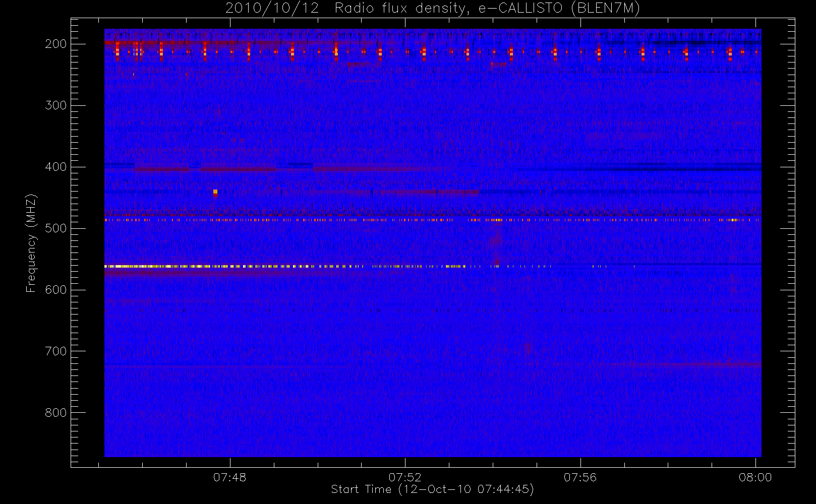Image resolution: width=816 pixels, height=504 pixels.
Task: Select the 400 frequency tick label
Action: coord(56,167)
